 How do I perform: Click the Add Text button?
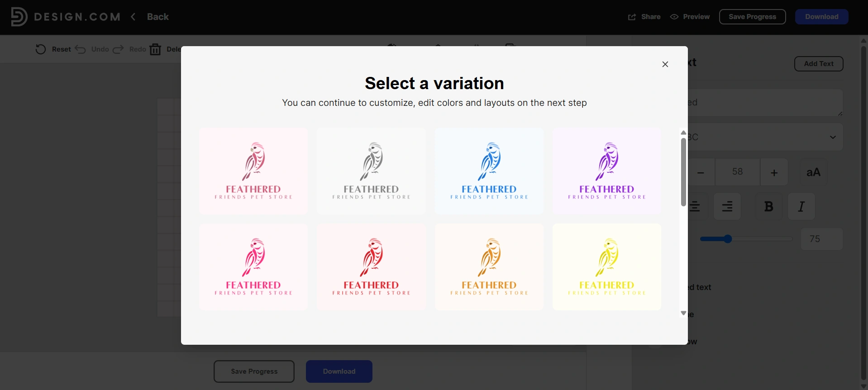point(819,64)
